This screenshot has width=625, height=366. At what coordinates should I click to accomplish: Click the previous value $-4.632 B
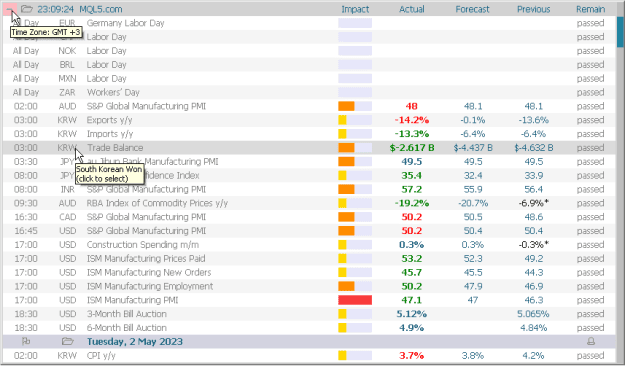click(533, 148)
